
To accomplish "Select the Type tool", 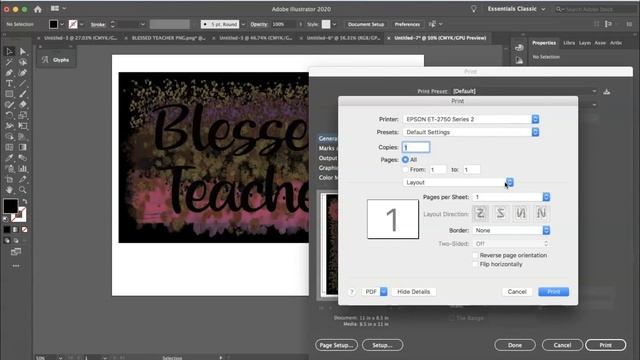I will click(9, 83).
